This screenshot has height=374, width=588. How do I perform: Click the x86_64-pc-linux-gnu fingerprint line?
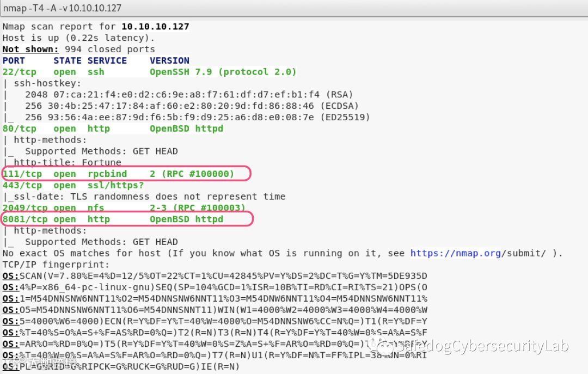click(215, 287)
